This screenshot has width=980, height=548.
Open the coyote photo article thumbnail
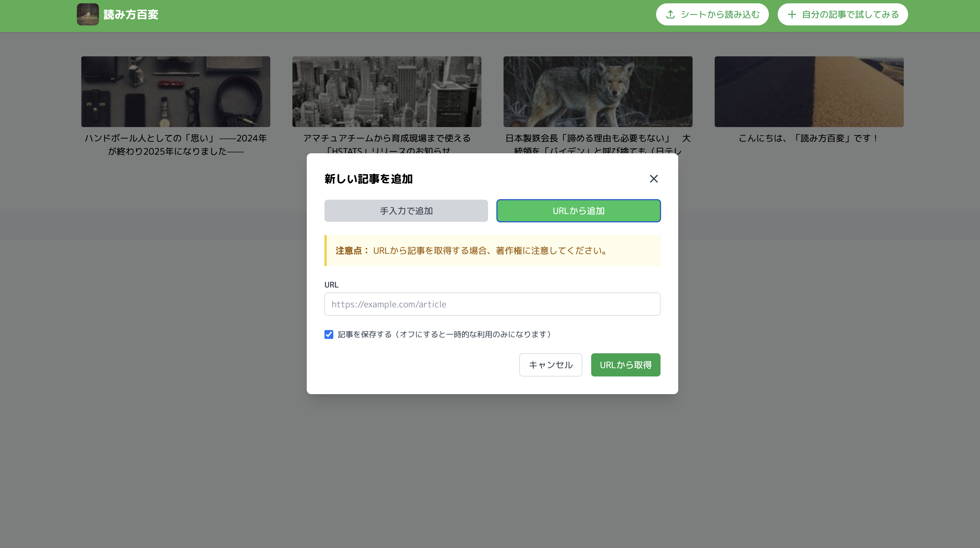coord(598,92)
